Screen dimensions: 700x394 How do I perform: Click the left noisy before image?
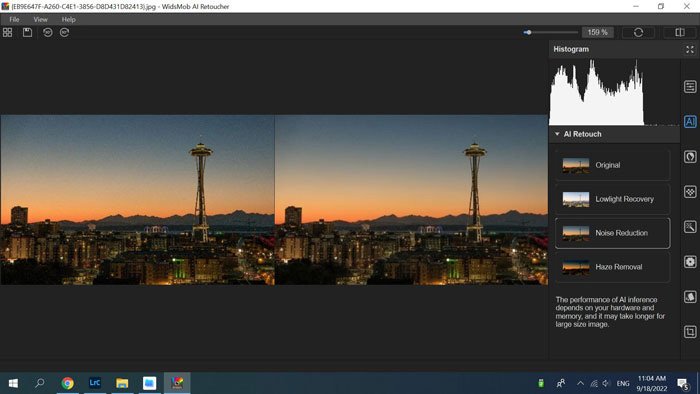(x=138, y=200)
